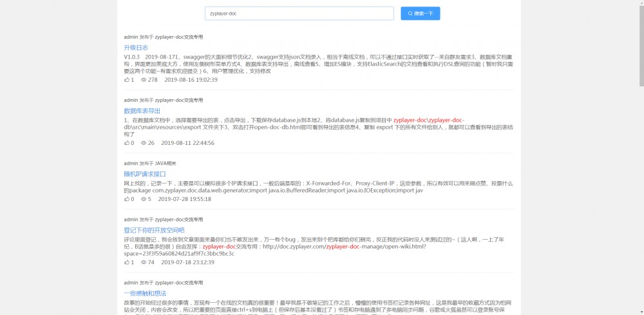644x315 pixels.
Task: Click the views eye icon showing 26
Action: (x=144, y=143)
